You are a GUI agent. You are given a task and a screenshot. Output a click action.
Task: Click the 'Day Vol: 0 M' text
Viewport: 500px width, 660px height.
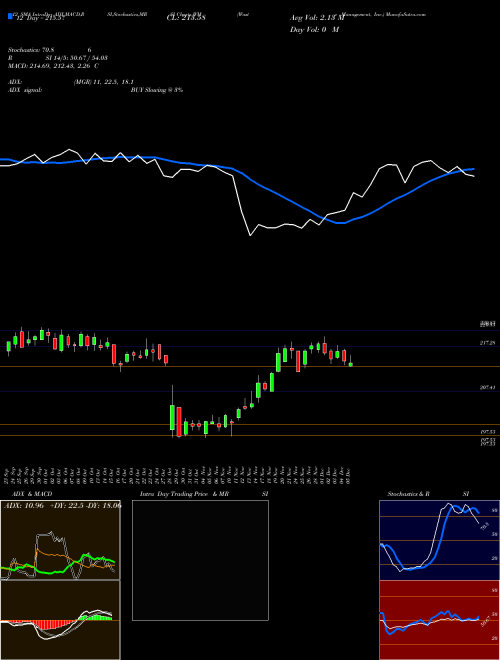coord(314,30)
